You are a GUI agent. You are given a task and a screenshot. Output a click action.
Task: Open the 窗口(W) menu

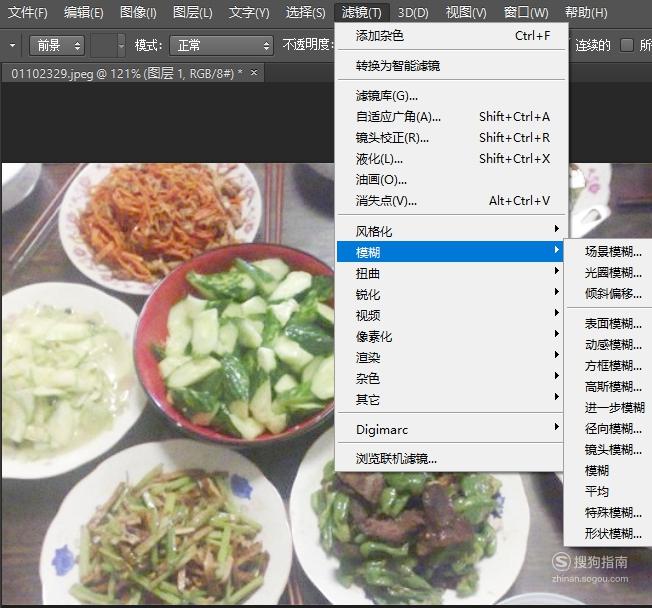tap(526, 13)
